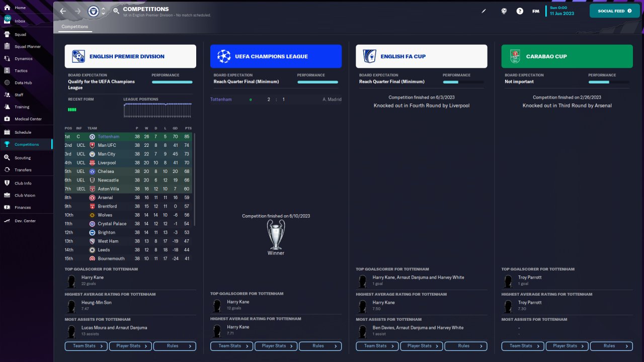Screen dimensions: 644x362
Task: Open the Inbox in the sidebar
Action: 26,21
